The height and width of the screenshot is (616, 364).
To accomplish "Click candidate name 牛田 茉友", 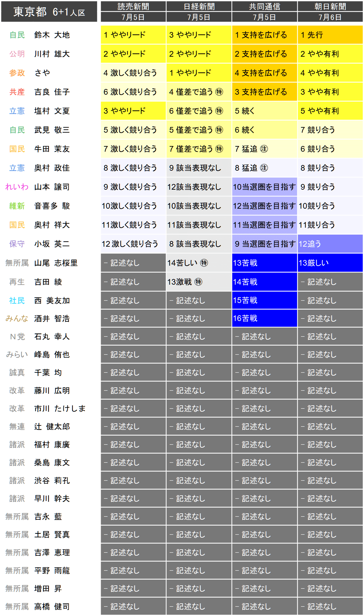I will point(52,149).
